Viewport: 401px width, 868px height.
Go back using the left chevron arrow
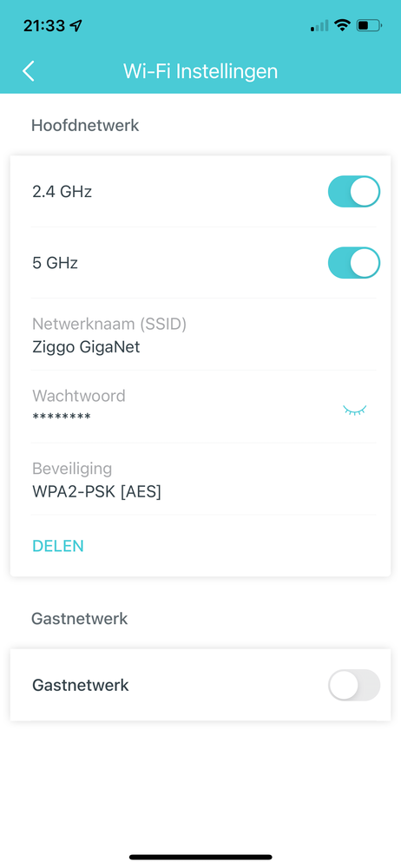click(x=29, y=71)
